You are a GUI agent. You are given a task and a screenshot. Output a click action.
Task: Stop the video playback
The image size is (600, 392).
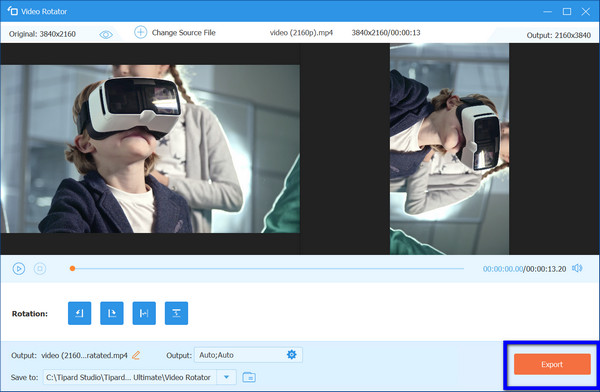click(x=40, y=269)
